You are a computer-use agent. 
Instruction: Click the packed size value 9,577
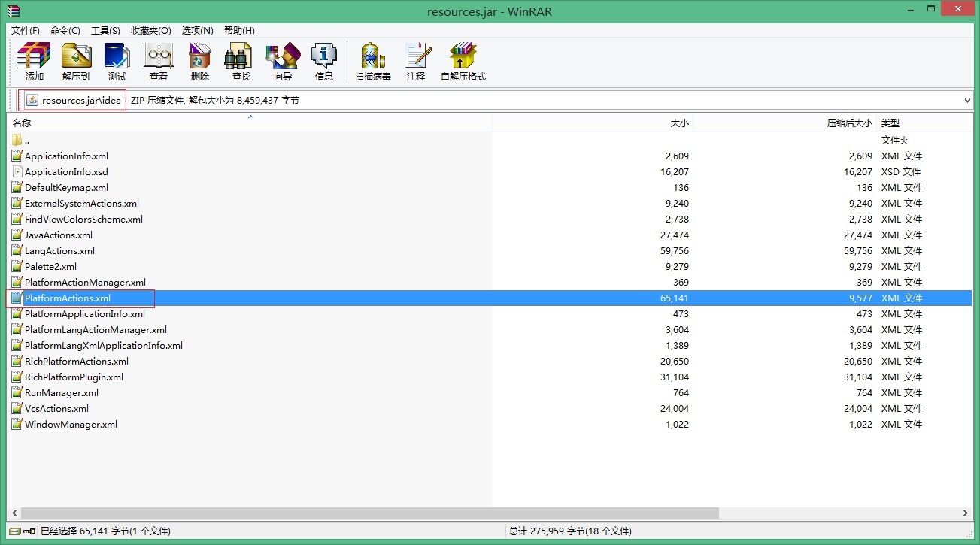[859, 298]
